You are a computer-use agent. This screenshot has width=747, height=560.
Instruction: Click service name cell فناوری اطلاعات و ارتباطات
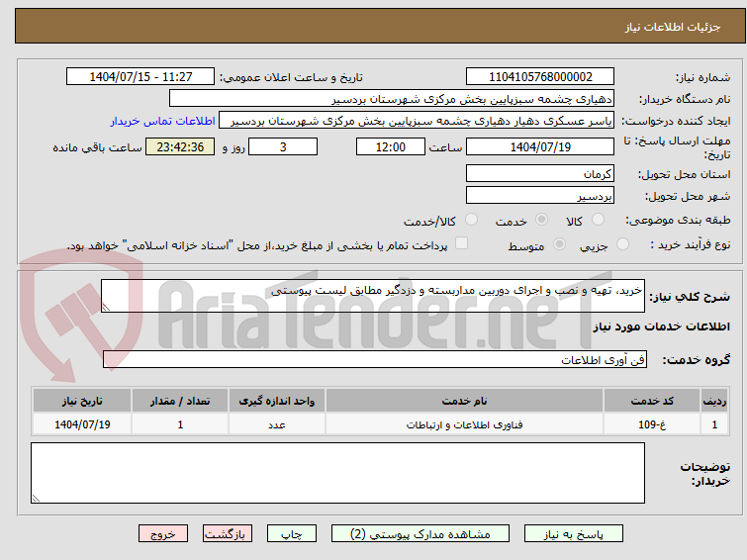pyautogui.click(x=464, y=424)
